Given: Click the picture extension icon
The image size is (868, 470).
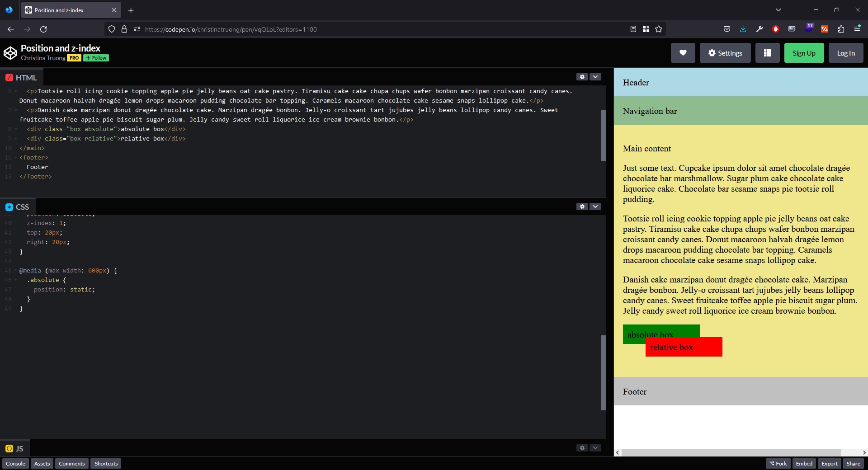Looking at the screenshot, I should click(792, 29).
